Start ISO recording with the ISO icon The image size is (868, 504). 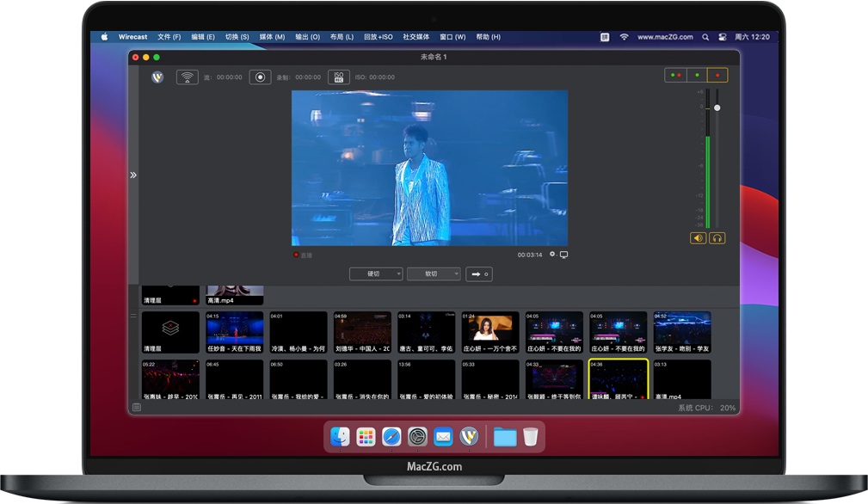pos(339,77)
